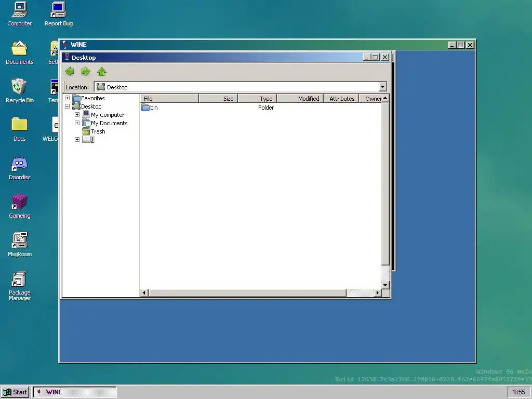The height and width of the screenshot is (399, 532).
Task: Select the root drive icon in tree
Action: (86, 139)
